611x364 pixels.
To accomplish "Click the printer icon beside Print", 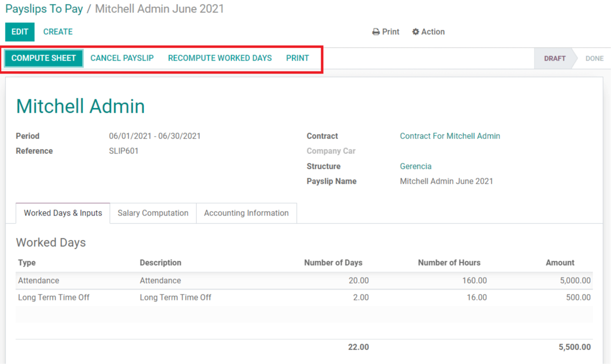I will tap(376, 32).
